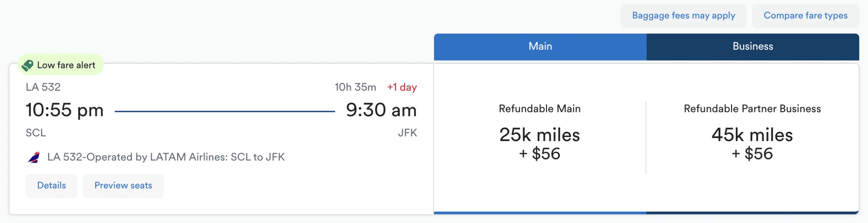Image resolution: width=868 pixels, height=223 pixels.
Task: Click the green price tag icon
Action: tap(27, 65)
